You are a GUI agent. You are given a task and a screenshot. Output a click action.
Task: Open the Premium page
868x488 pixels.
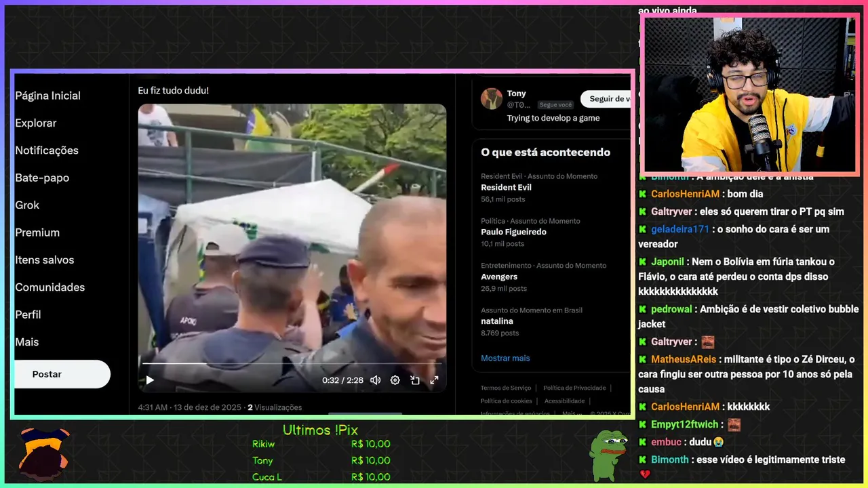37,232
